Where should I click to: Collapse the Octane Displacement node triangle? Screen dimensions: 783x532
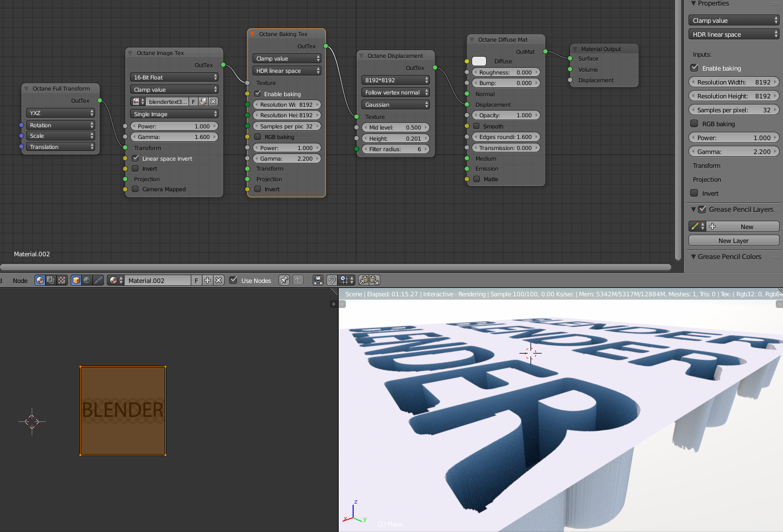click(x=361, y=56)
